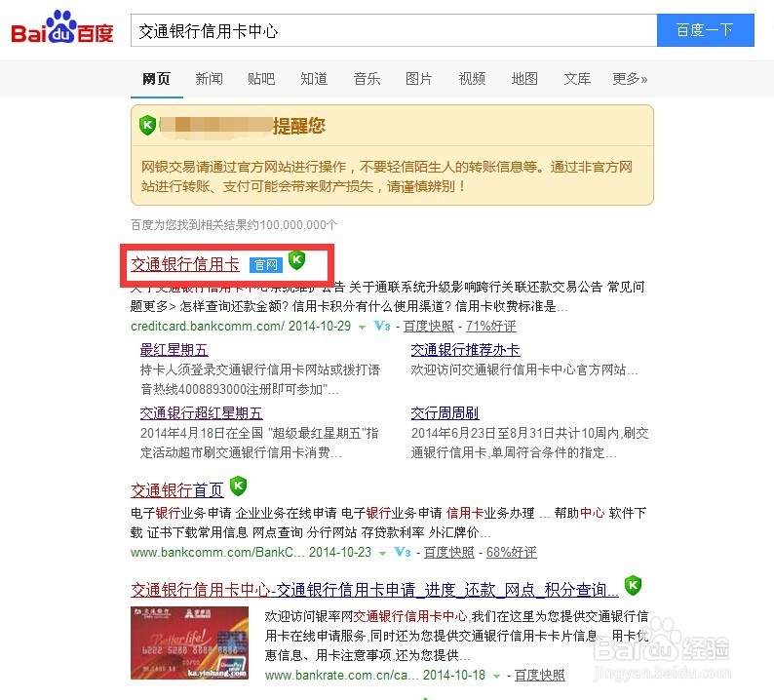Open the 更多» menu
The width and height of the screenshot is (774, 700).
(630, 79)
